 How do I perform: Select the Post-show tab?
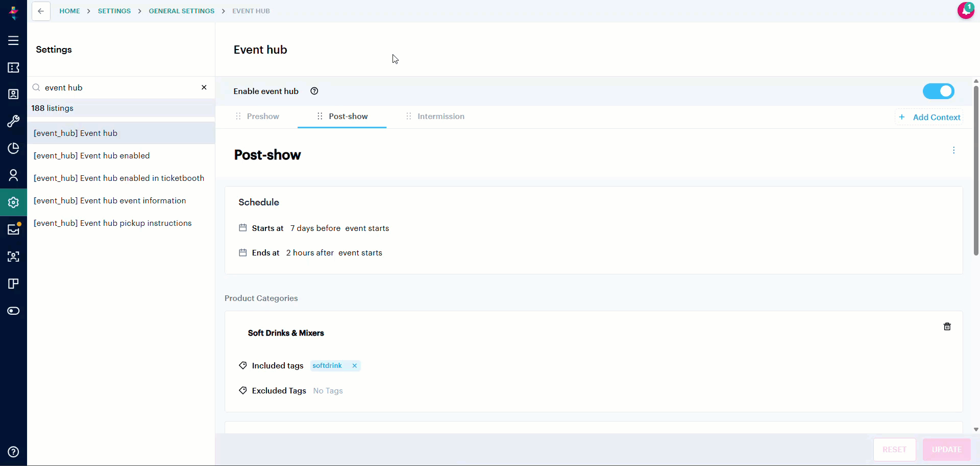click(x=348, y=116)
